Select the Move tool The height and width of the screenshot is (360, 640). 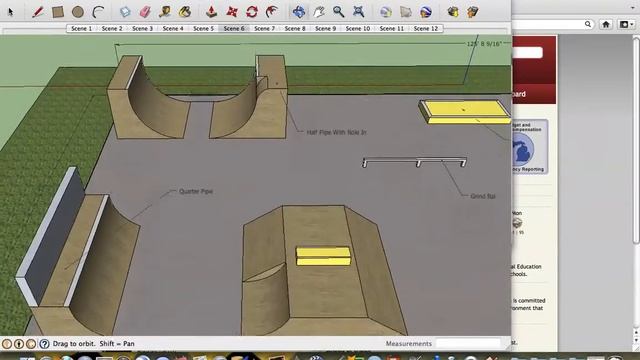[232, 12]
